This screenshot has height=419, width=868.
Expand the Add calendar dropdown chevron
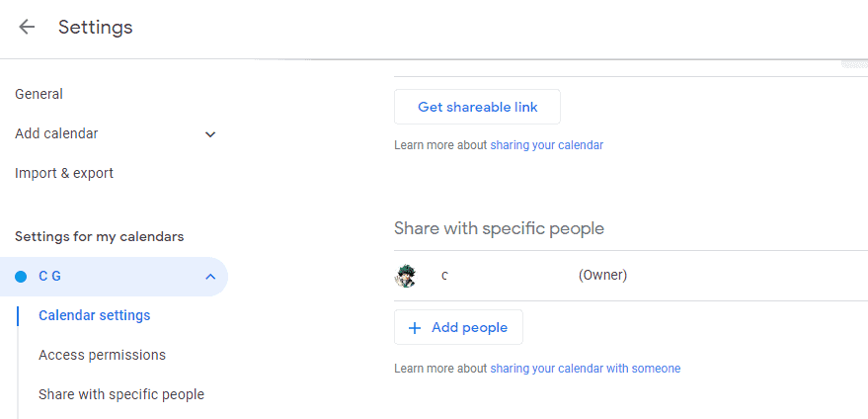coord(210,134)
